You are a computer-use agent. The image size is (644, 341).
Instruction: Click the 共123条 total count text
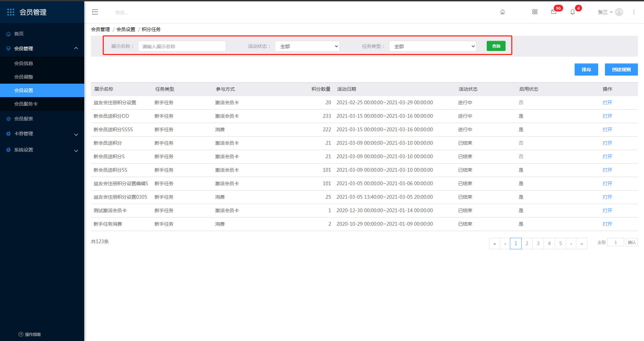100,241
